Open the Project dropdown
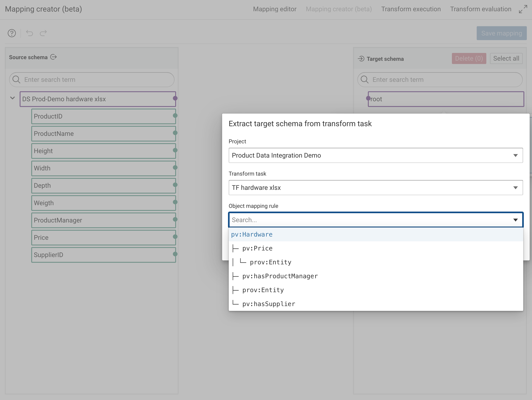The width and height of the screenshot is (532, 400). click(515, 155)
